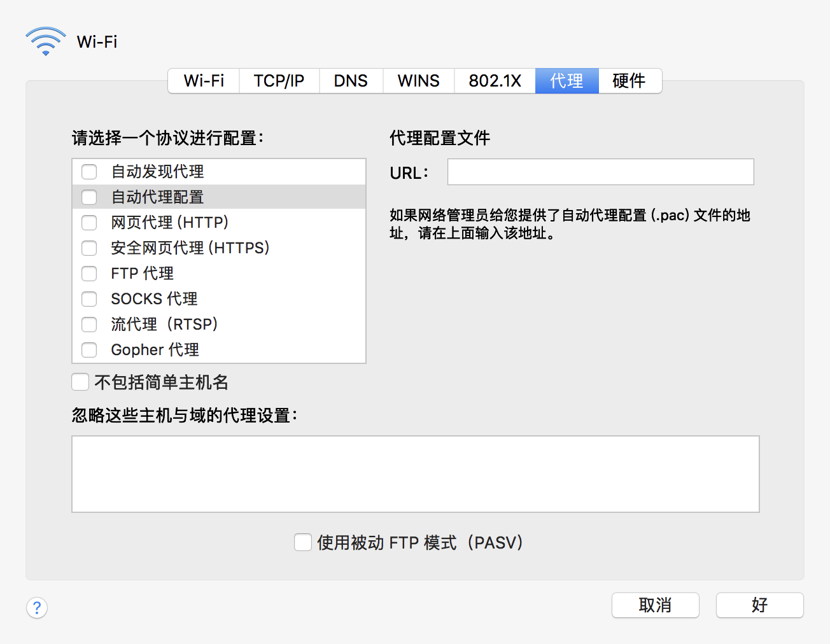This screenshot has width=830, height=644.
Task: Check the 自动代理配置 protocol box
Action: click(x=90, y=197)
